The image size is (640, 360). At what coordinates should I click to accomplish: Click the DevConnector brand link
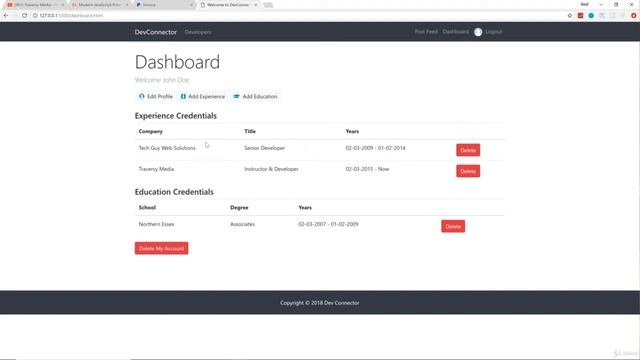pos(156,32)
